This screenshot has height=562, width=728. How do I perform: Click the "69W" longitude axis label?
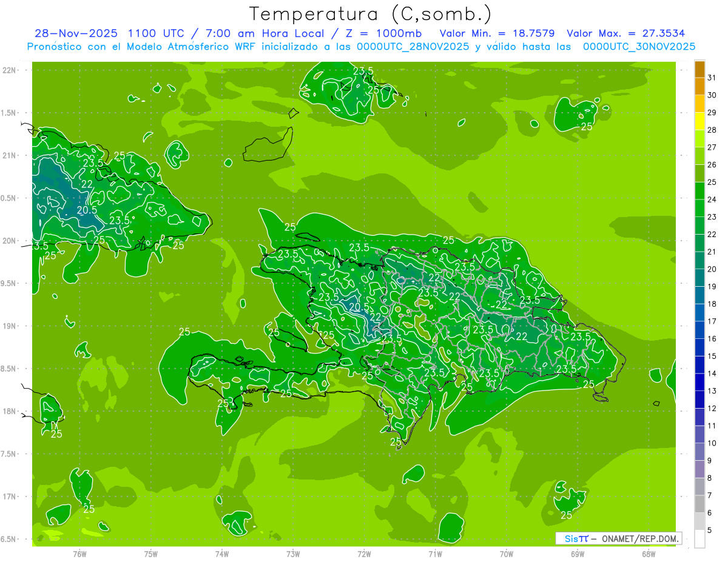pyautogui.click(x=578, y=554)
